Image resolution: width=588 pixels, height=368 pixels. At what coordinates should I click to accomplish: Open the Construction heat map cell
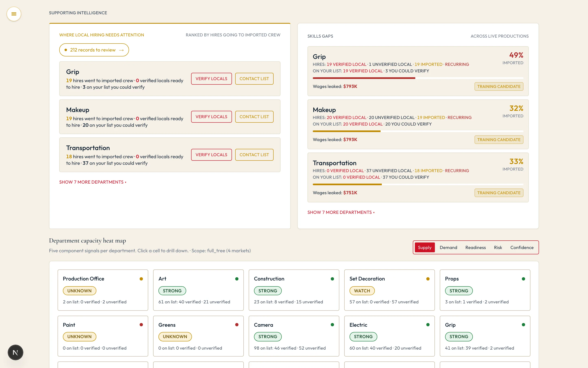pyautogui.click(x=294, y=290)
